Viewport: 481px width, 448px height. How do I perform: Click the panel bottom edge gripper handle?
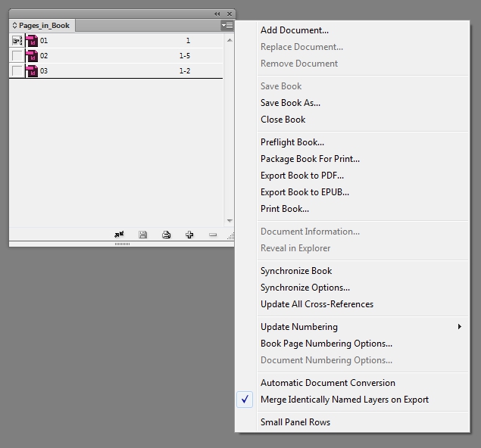(x=122, y=244)
